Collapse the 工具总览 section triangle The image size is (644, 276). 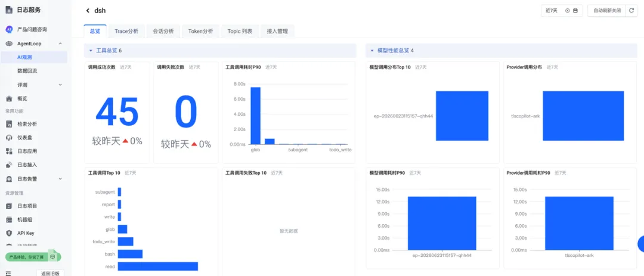(x=91, y=51)
